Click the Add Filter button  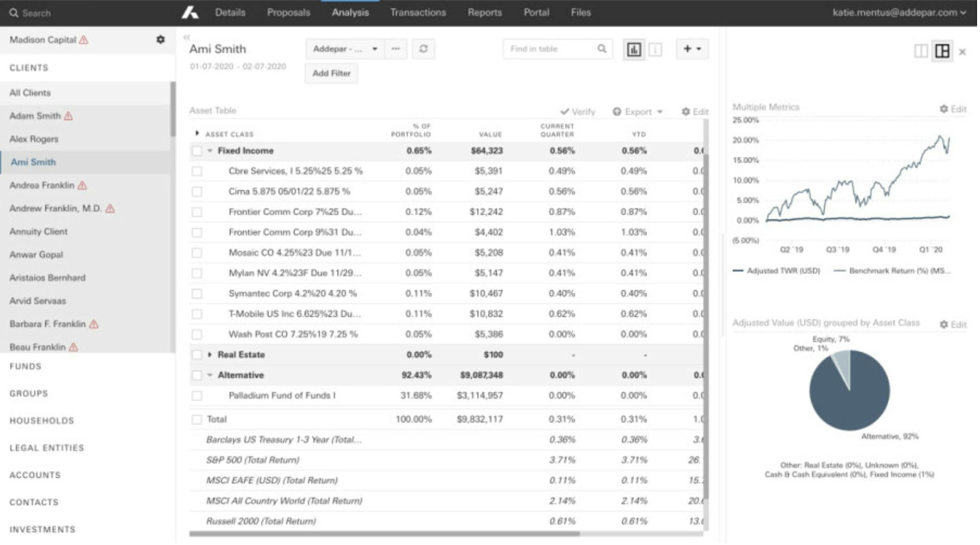click(x=331, y=73)
